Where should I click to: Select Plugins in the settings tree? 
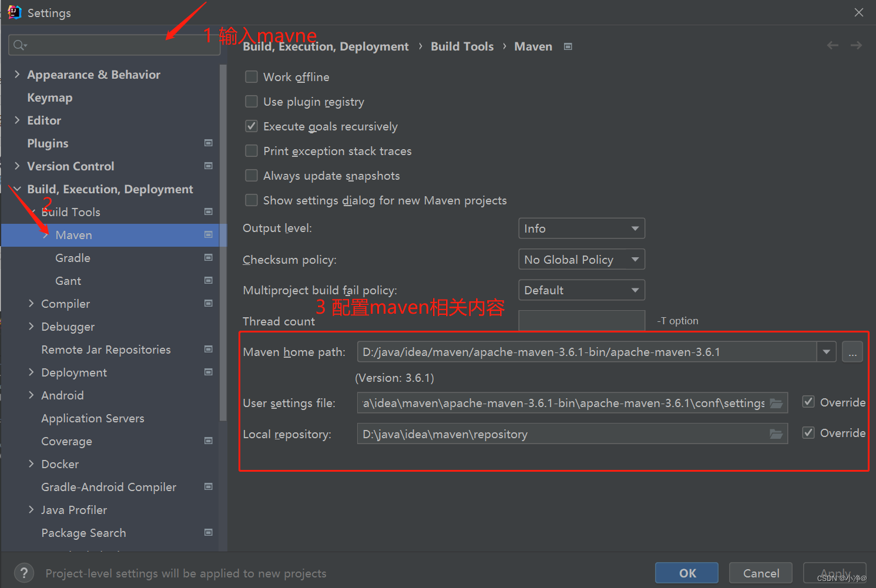48,143
